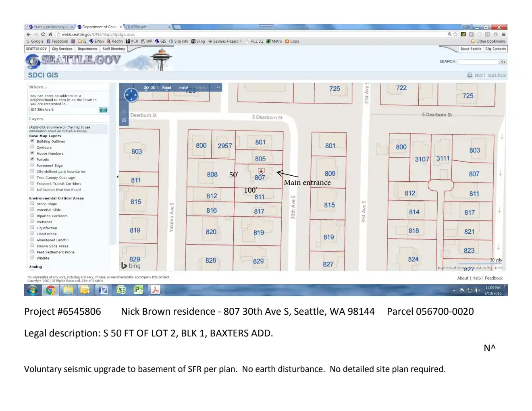
Task: Click the Go search button
Action: tap(503, 62)
